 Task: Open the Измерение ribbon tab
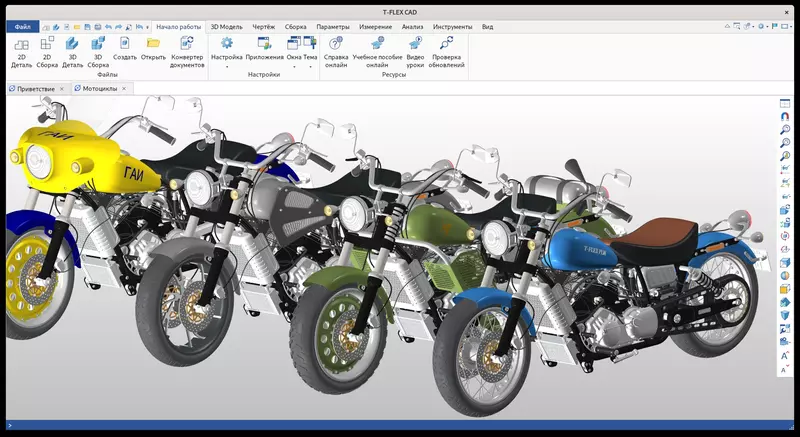pos(376,27)
